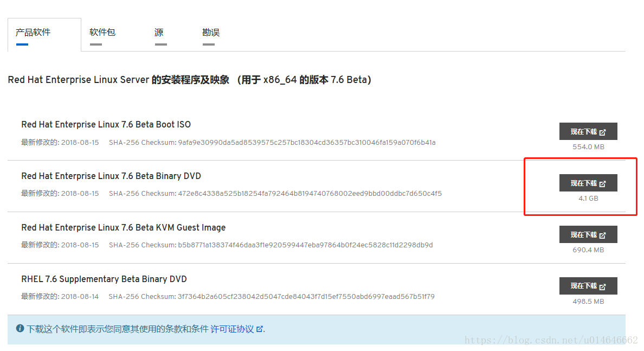Switch to the 软件包 tab
This screenshot has width=644, height=351.
[102, 33]
